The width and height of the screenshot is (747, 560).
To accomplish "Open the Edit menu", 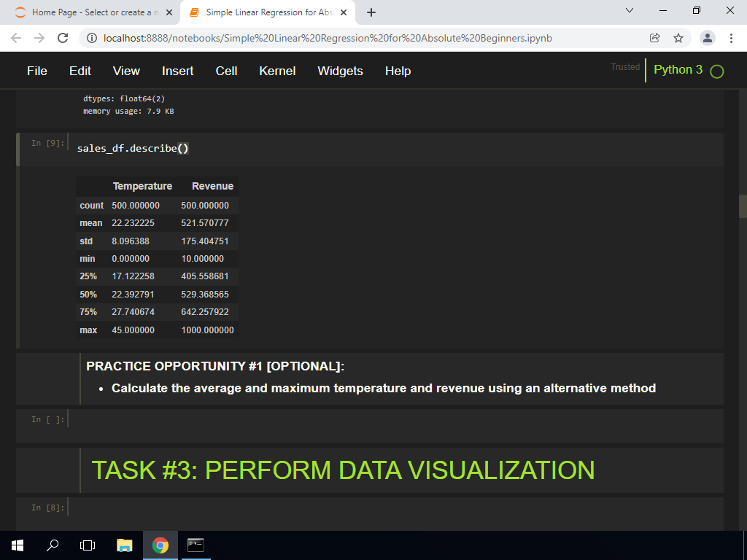I will (x=80, y=71).
